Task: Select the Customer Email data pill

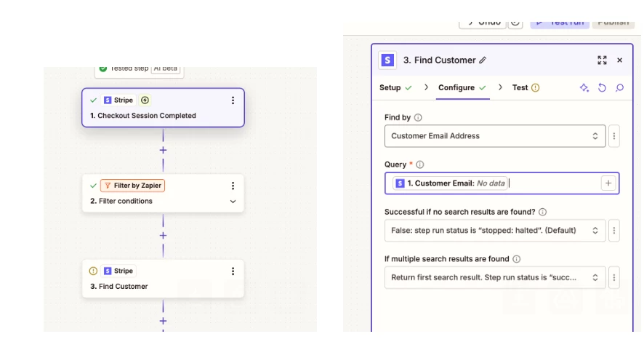Action: (450, 183)
